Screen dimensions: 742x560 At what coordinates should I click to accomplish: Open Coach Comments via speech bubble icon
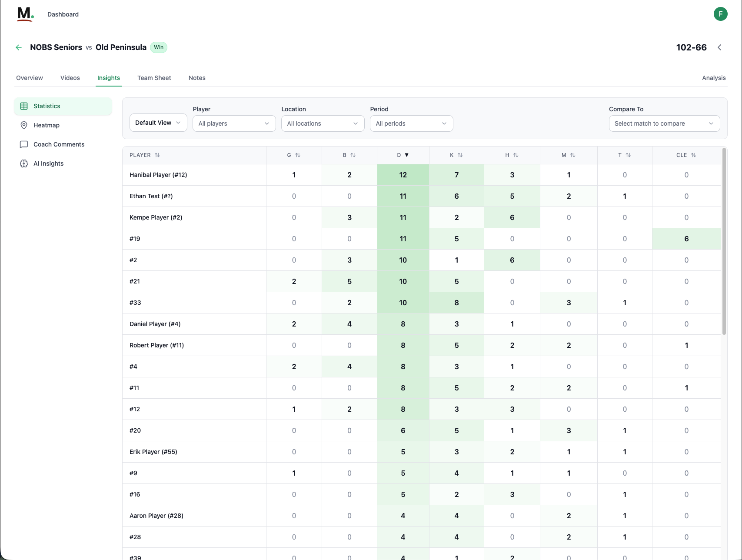(24, 144)
